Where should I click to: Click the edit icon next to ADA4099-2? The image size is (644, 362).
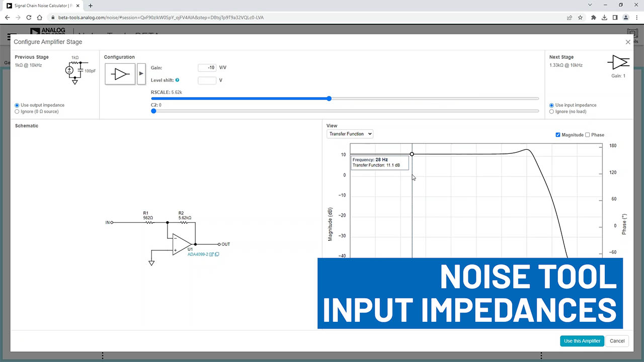[212, 254]
